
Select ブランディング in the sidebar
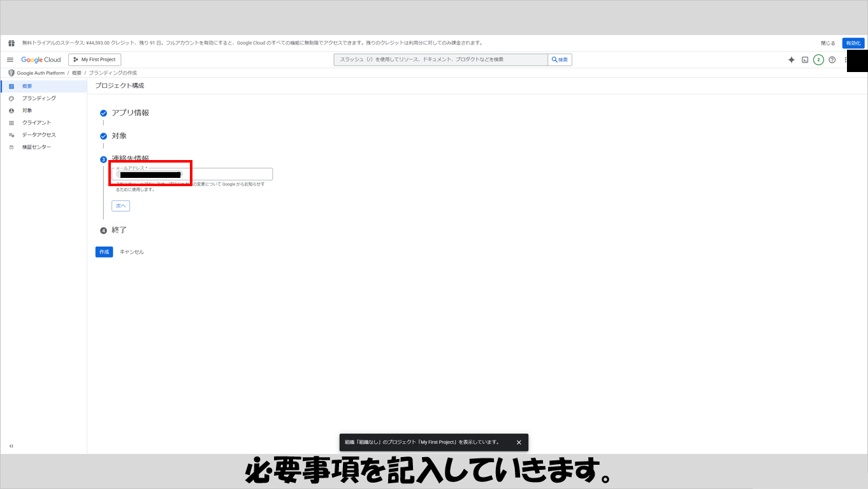click(x=39, y=98)
